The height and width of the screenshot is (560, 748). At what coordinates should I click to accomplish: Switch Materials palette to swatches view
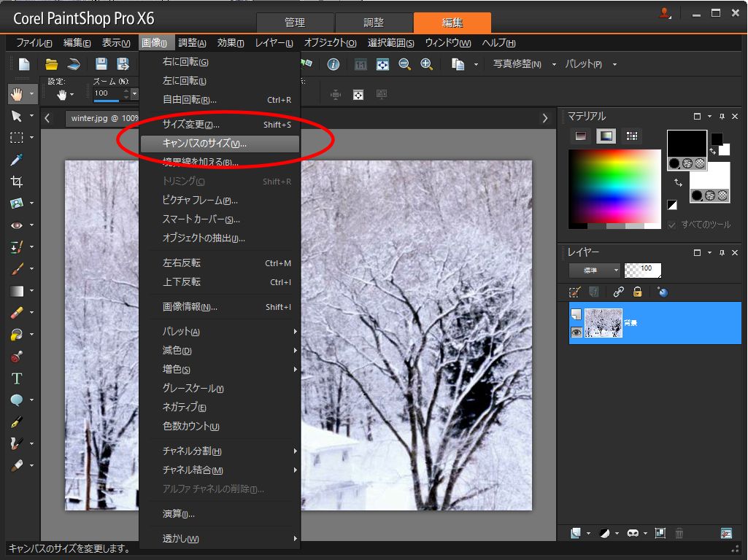[631, 136]
